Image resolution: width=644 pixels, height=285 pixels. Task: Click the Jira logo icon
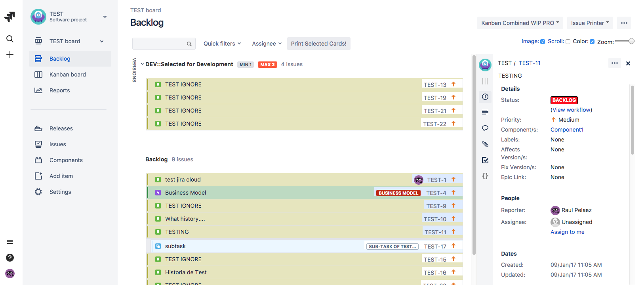(10, 17)
